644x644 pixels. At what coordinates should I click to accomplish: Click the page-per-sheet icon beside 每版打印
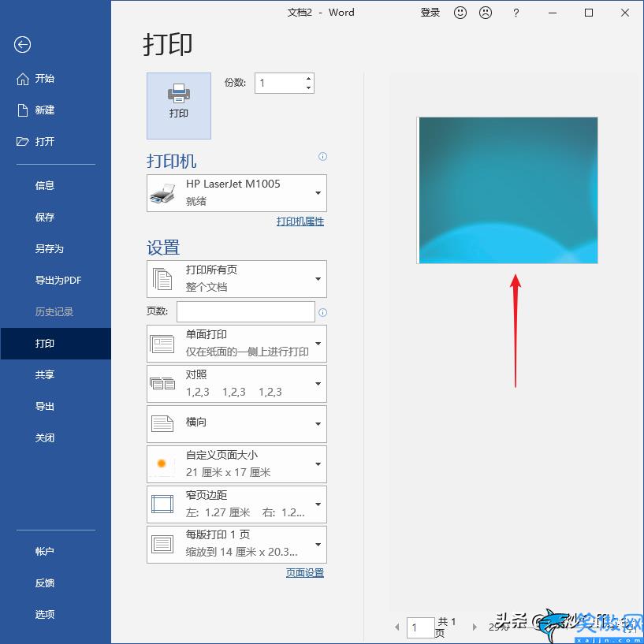(162, 545)
